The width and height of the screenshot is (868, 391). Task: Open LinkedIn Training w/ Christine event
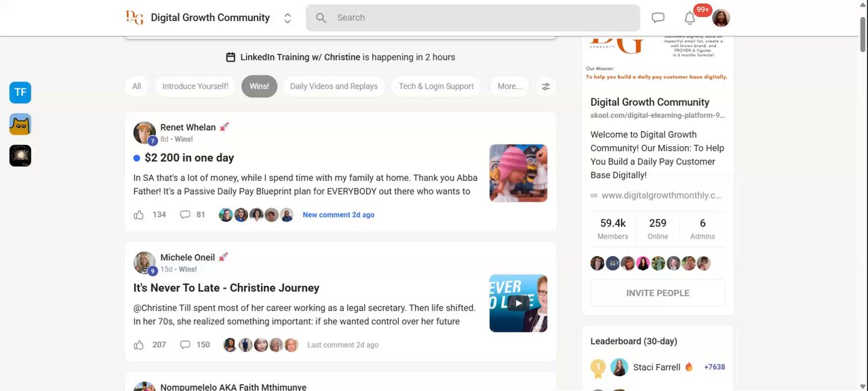click(x=300, y=57)
